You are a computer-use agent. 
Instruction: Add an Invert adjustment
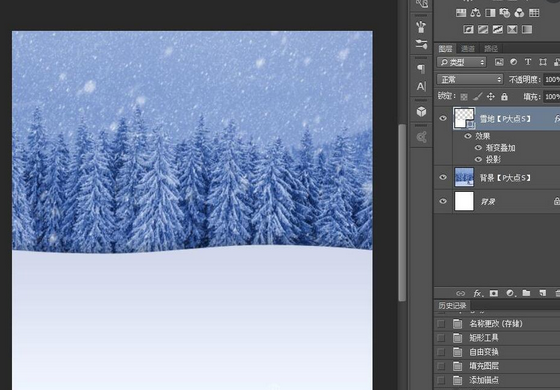[468, 29]
